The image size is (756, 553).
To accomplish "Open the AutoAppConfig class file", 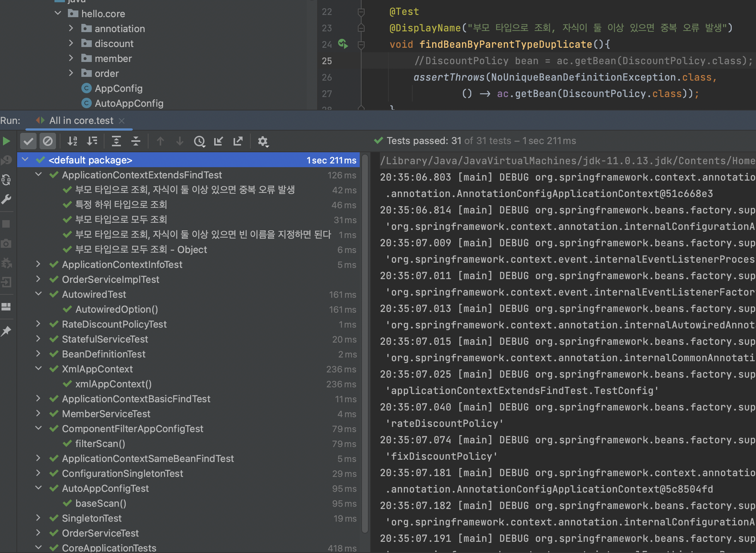I will coord(129,103).
